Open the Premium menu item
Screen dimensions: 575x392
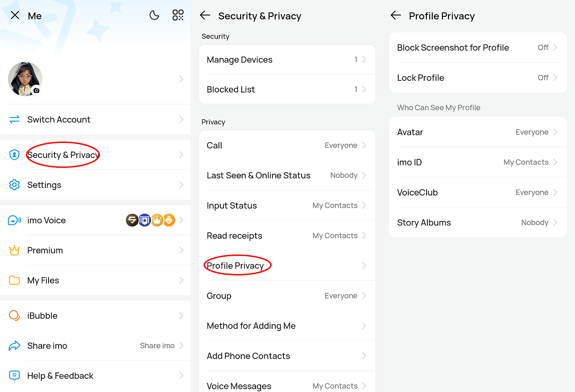click(95, 250)
